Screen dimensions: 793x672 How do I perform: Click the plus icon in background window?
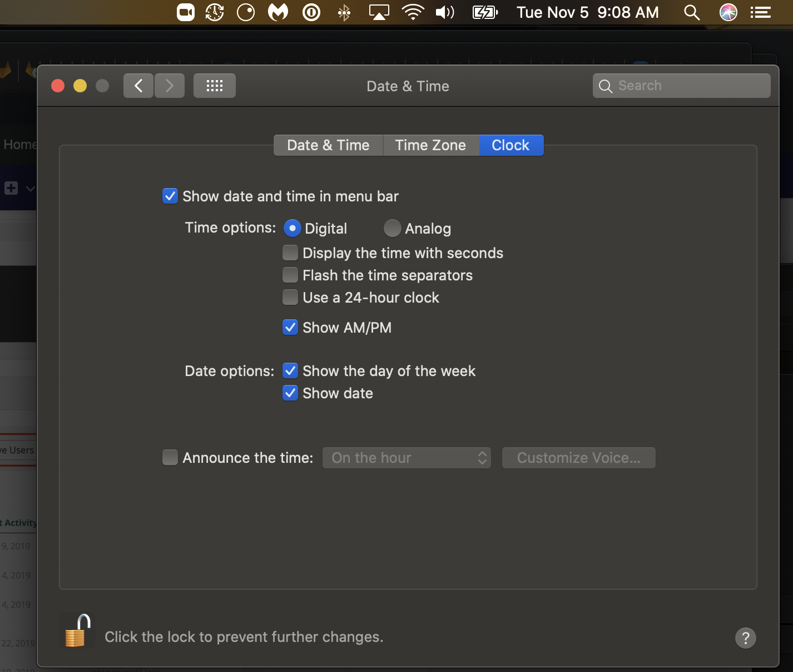11,188
